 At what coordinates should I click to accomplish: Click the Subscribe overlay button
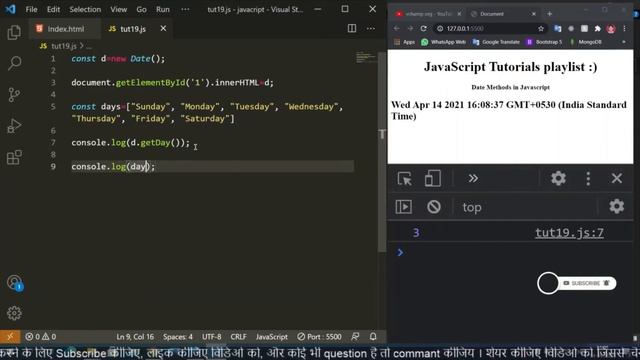(576, 283)
